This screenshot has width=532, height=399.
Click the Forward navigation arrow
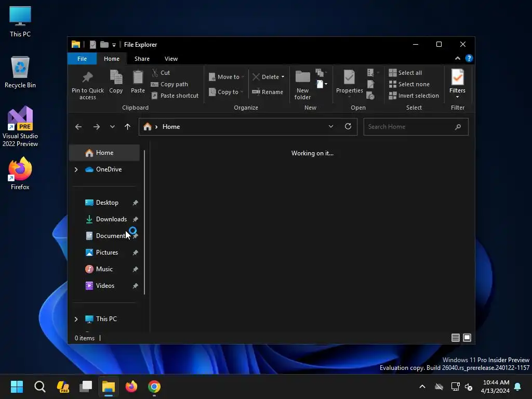point(97,127)
